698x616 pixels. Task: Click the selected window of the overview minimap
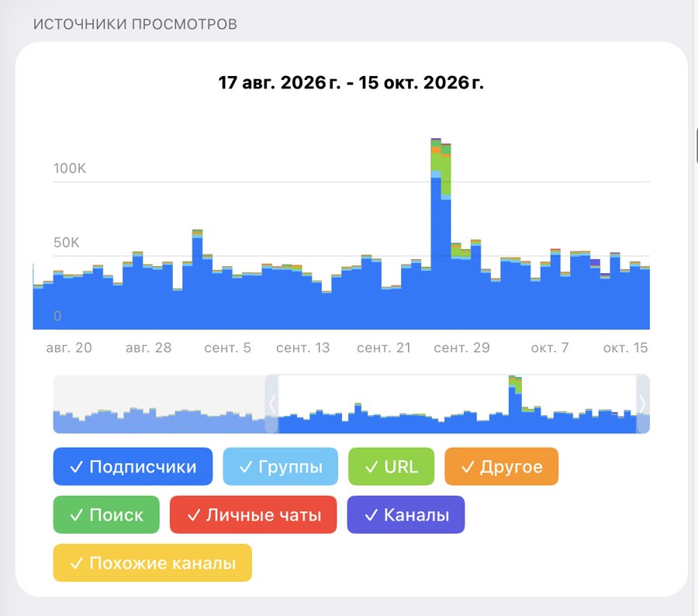point(457,404)
